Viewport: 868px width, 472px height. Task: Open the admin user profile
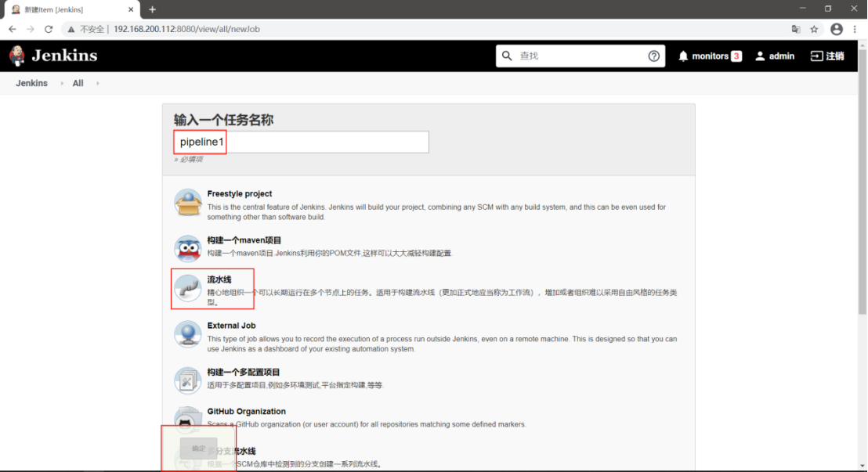click(781, 56)
